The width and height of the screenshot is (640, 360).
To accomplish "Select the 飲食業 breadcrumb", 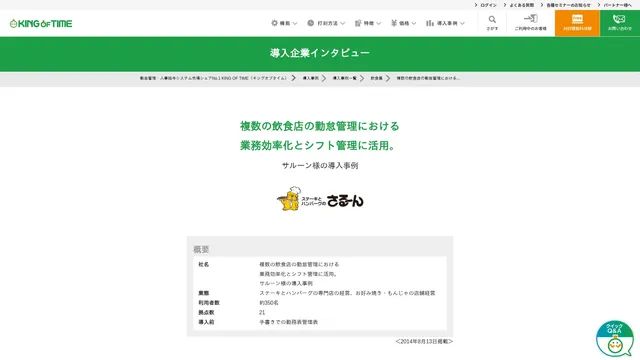I will [x=376, y=78].
